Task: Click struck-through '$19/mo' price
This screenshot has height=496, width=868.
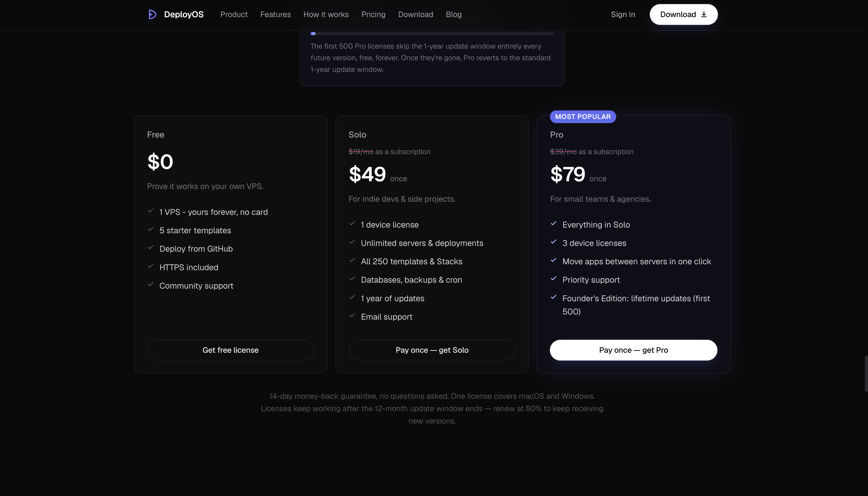Action: coord(361,152)
